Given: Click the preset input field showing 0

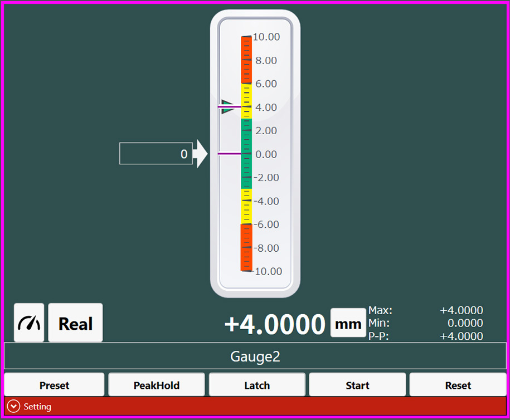Looking at the screenshot, I should pos(156,154).
